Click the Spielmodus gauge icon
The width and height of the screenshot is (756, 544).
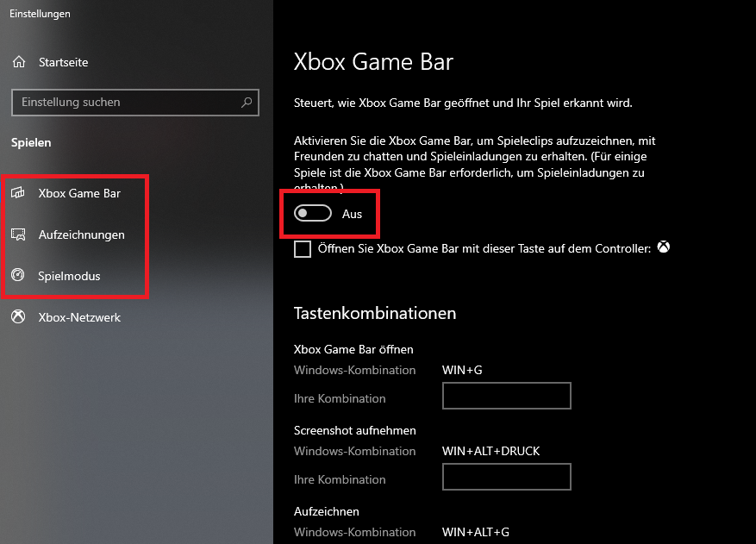tap(18, 275)
